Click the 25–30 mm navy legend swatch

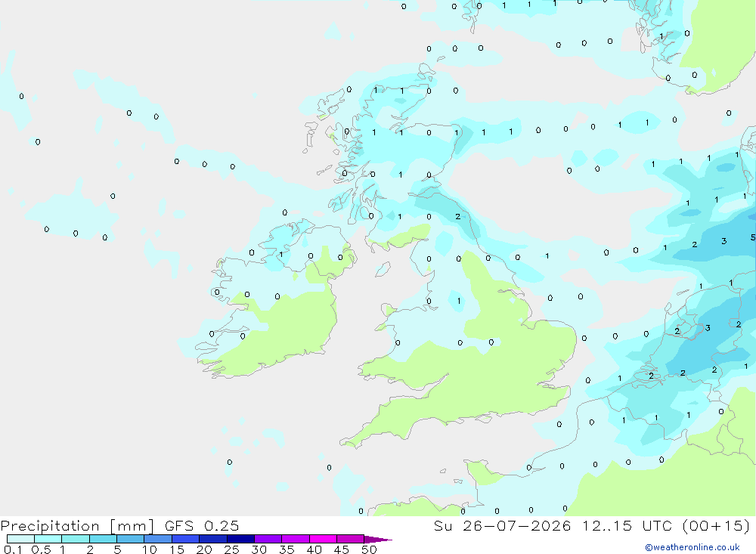[x=240, y=539]
